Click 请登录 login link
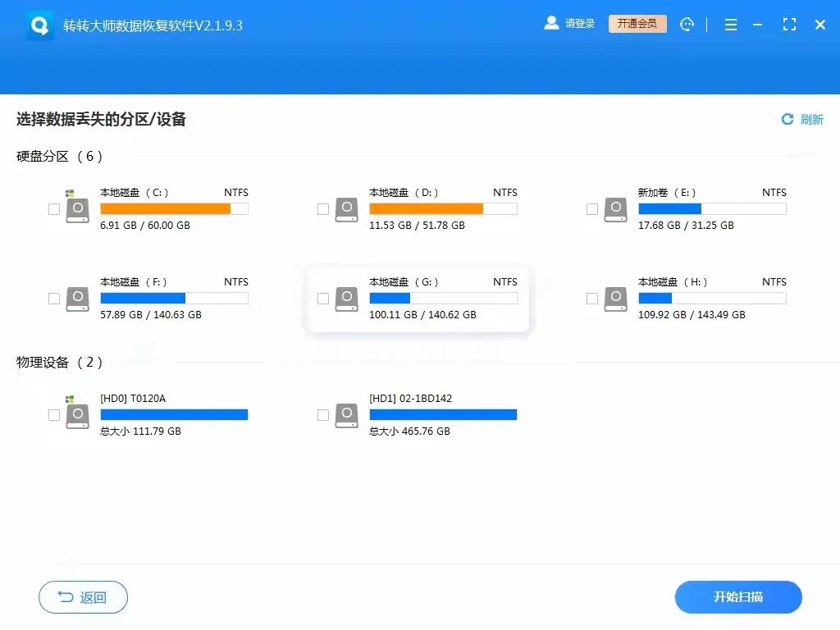840x630 pixels. coord(580,24)
